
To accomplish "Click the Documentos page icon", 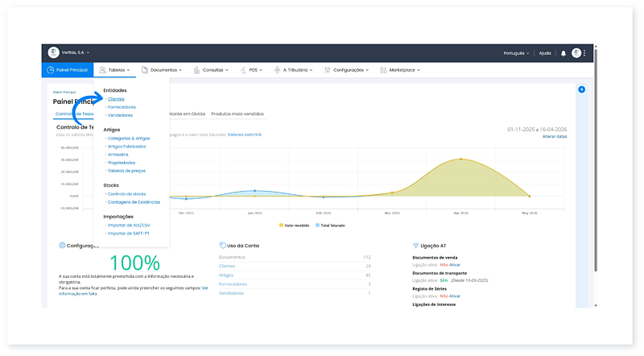I will (145, 70).
